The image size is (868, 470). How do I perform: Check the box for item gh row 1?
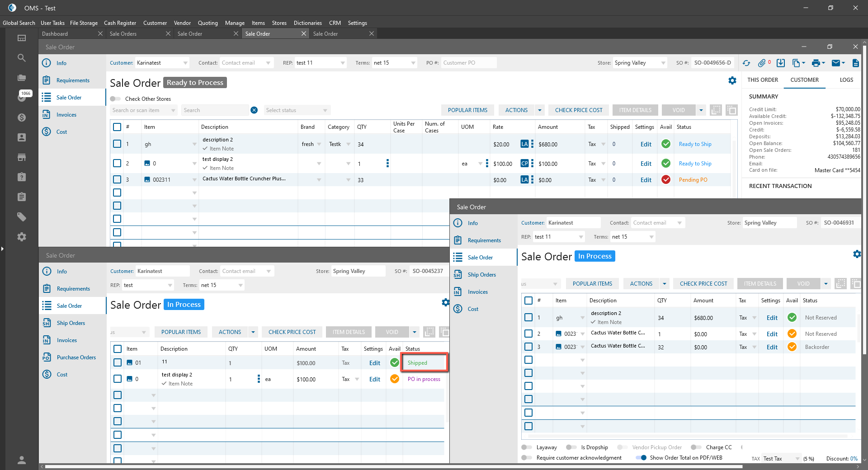click(117, 144)
